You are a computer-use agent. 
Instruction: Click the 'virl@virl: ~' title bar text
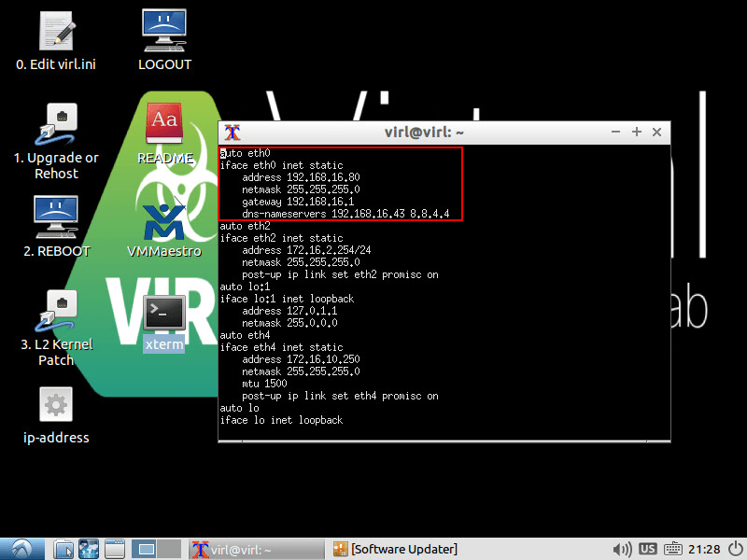click(x=424, y=132)
